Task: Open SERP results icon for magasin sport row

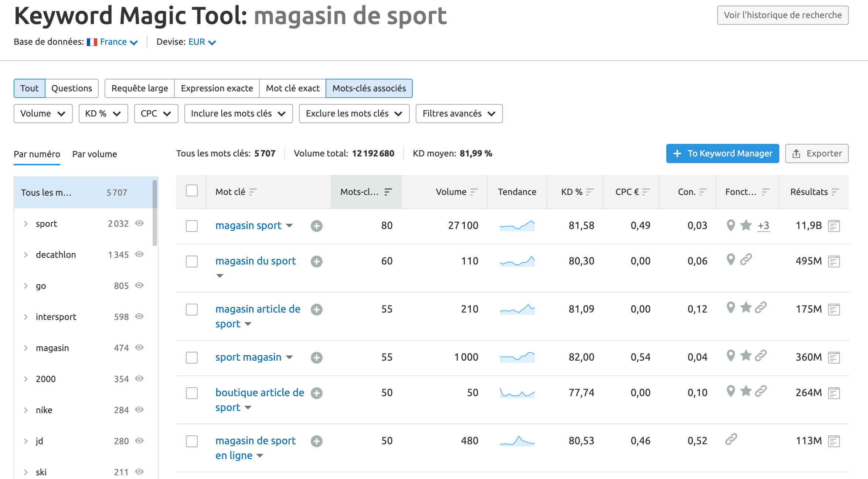Action: point(834,226)
